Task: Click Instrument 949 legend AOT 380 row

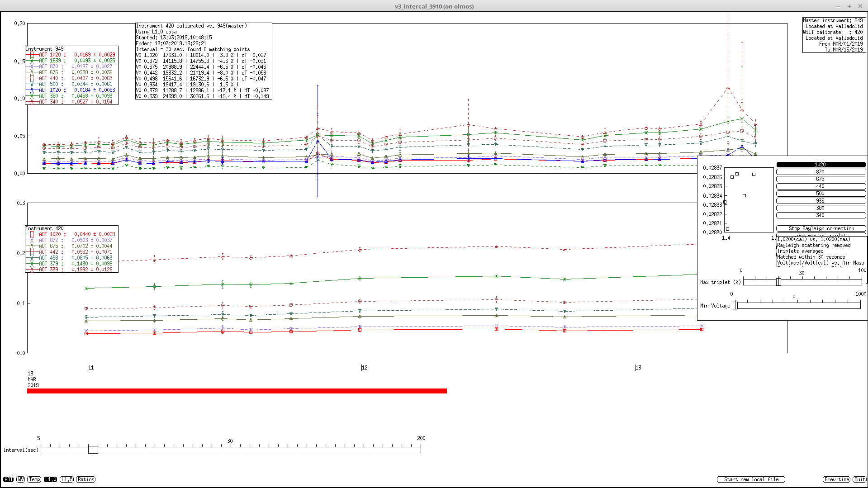Action: coord(71,96)
